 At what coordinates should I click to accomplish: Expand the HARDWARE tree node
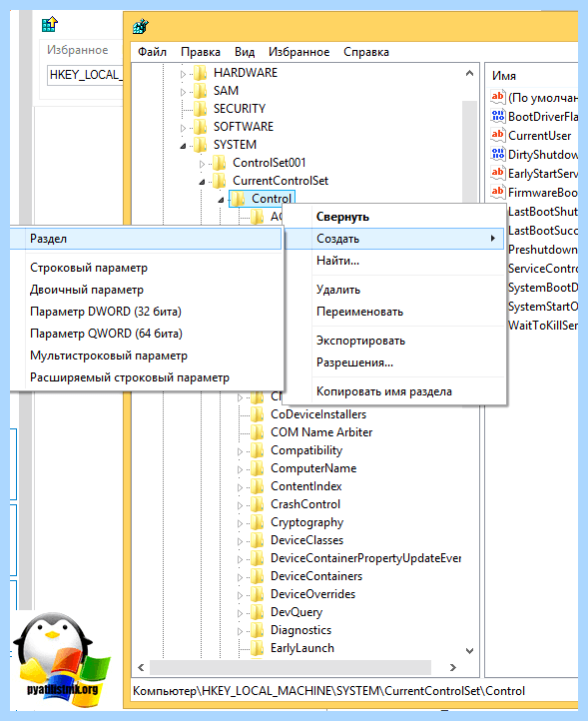pyautogui.click(x=183, y=74)
